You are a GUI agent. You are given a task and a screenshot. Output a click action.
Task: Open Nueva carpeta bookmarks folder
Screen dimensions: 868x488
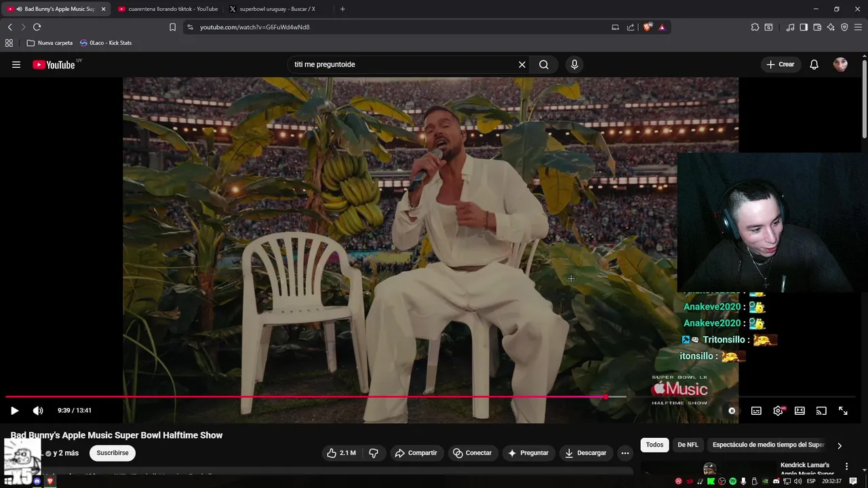[x=50, y=43]
